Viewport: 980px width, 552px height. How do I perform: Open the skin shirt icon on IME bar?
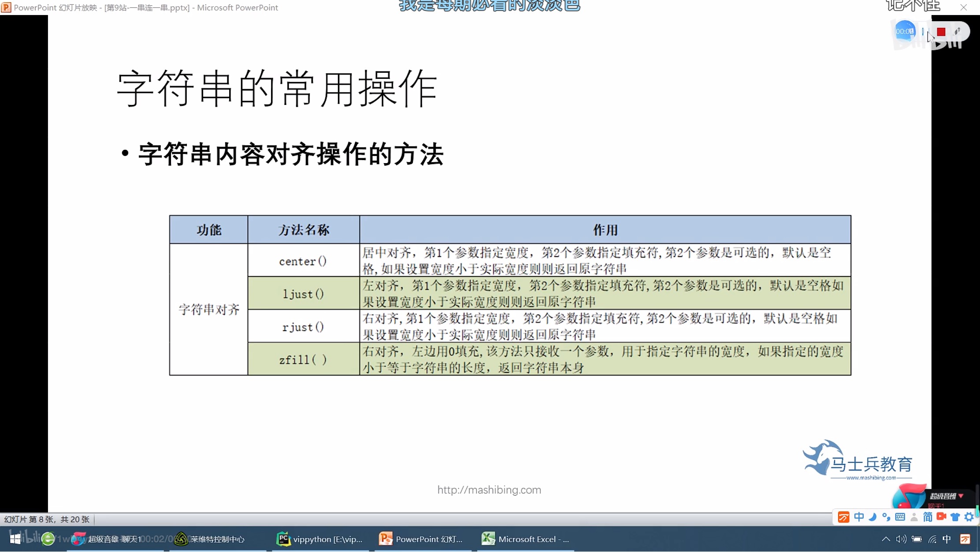(955, 517)
